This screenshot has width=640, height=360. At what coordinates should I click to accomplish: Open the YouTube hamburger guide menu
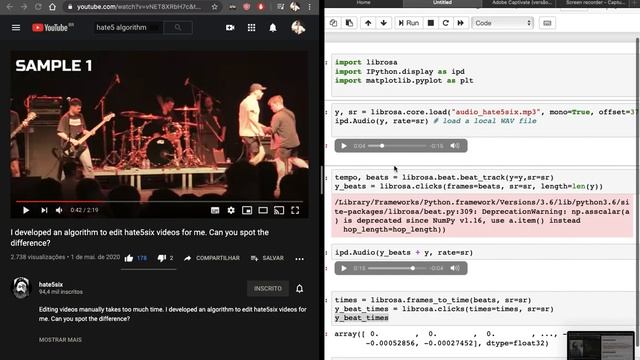16,28
